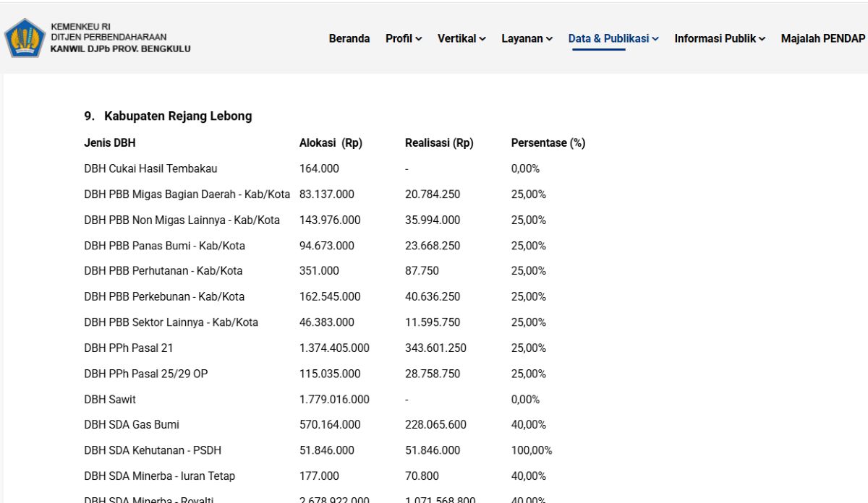
Task: Open the Majalah PENDAP menu item
Action: tap(823, 38)
